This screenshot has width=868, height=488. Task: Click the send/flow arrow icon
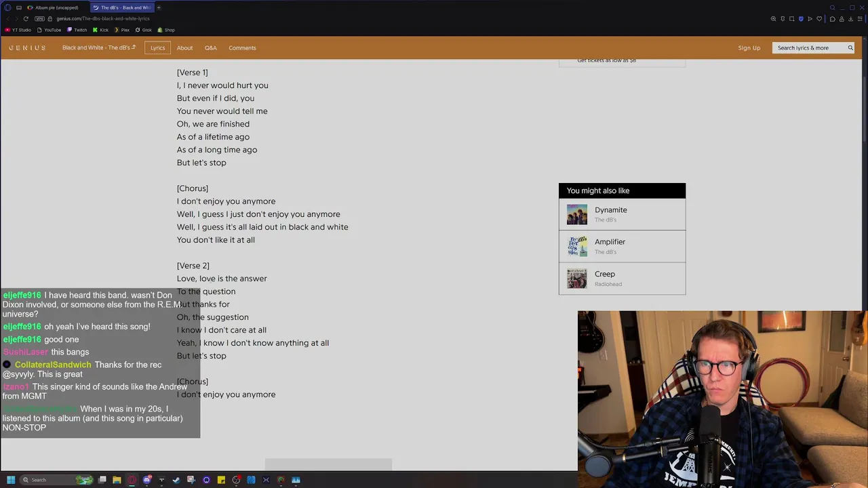point(810,18)
